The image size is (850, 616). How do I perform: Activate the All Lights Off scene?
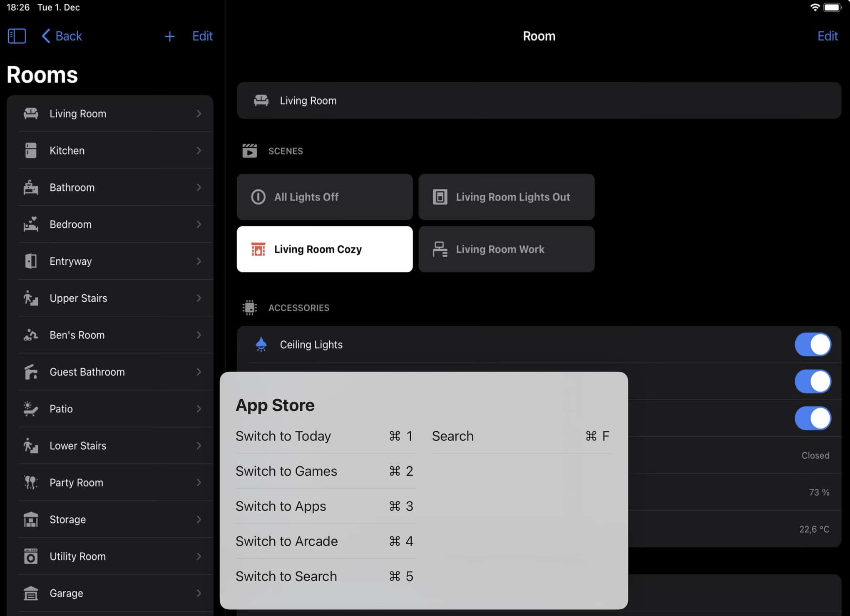pyautogui.click(x=325, y=197)
